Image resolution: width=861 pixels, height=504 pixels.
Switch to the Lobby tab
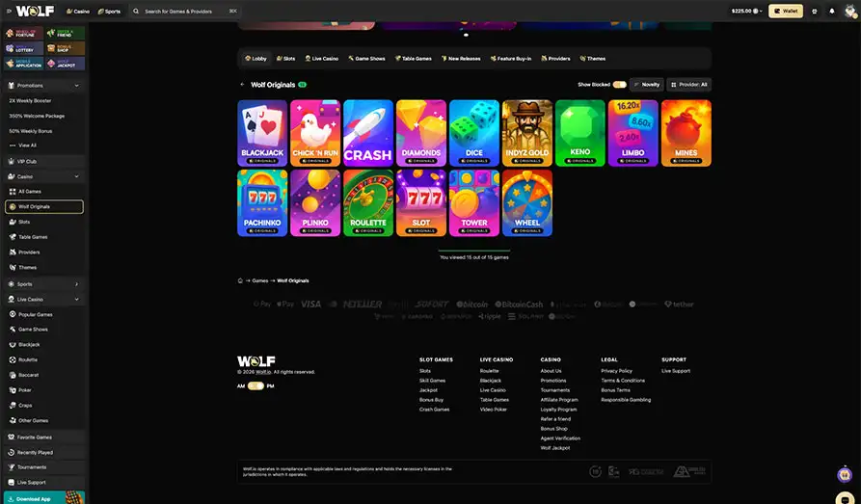(256, 59)
